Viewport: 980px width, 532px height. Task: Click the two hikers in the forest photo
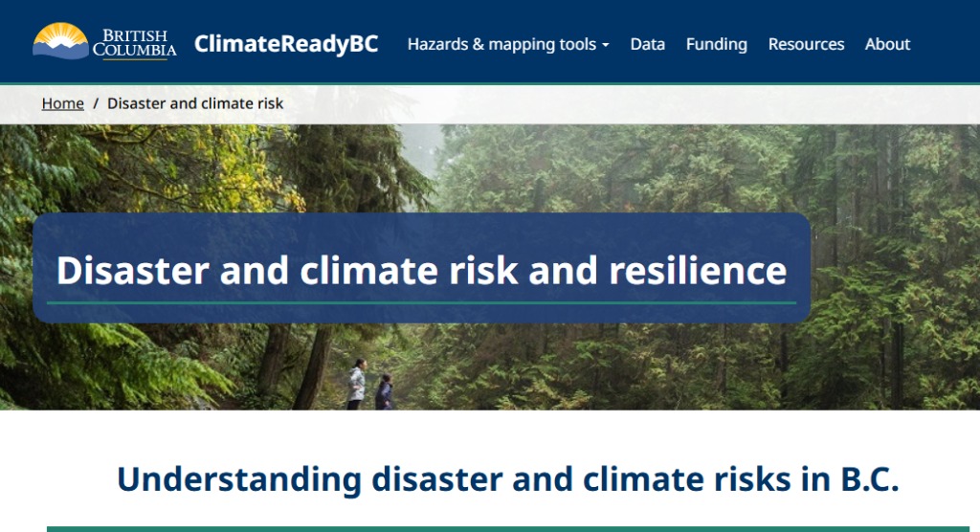click(368, 386)
